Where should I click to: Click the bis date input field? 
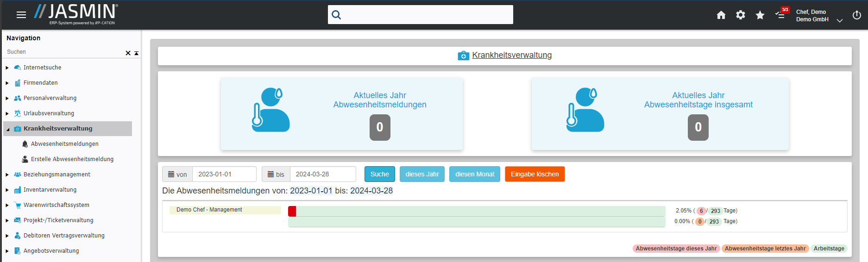[322, 175]
